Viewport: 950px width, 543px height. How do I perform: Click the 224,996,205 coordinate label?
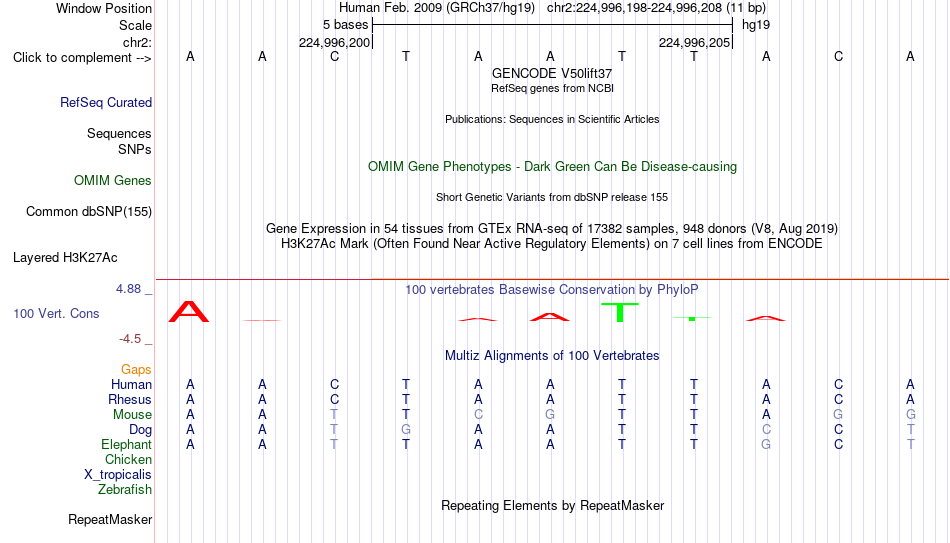(694, 42)
